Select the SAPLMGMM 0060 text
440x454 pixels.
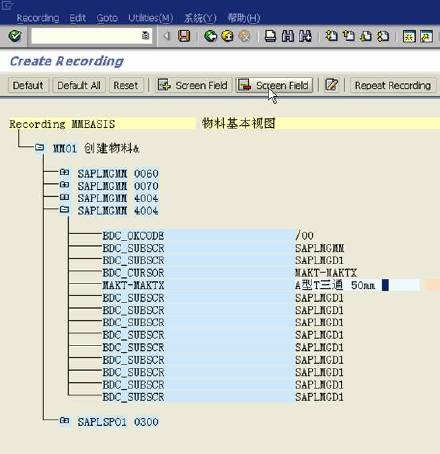pyautogui.click(x=118, y=174)
